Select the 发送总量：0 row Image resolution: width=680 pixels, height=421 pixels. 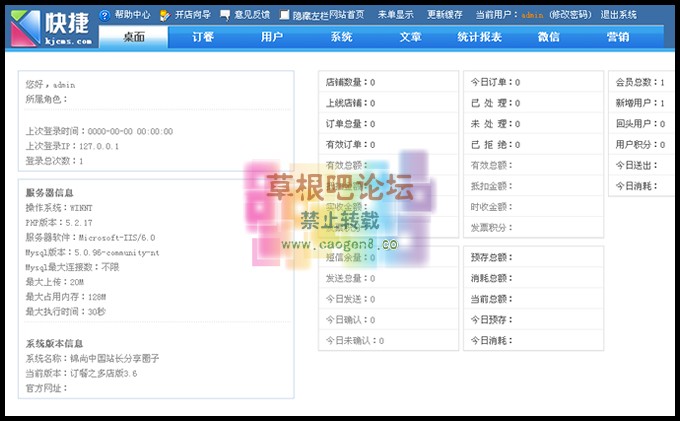[389, 278]
